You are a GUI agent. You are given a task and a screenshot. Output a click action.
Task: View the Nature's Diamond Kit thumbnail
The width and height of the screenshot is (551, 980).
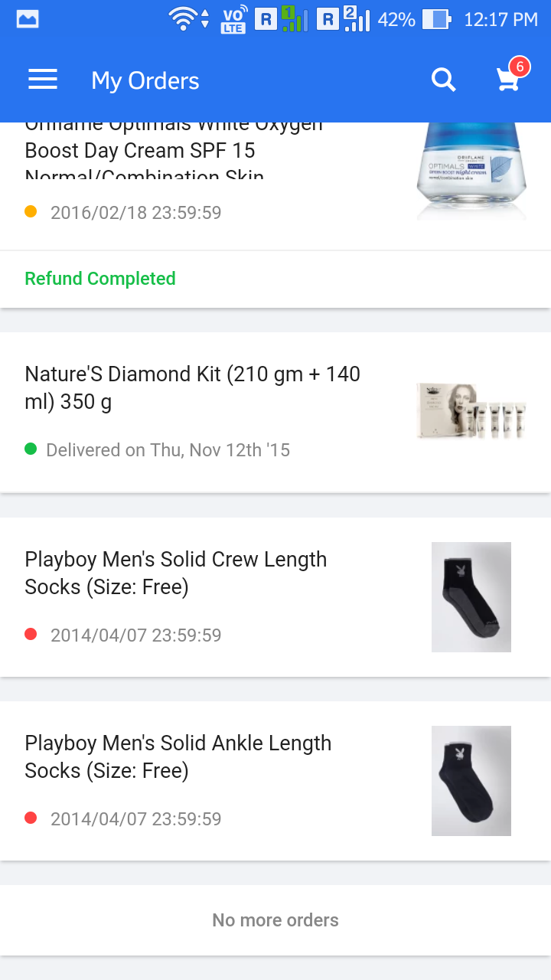point(471,411)
